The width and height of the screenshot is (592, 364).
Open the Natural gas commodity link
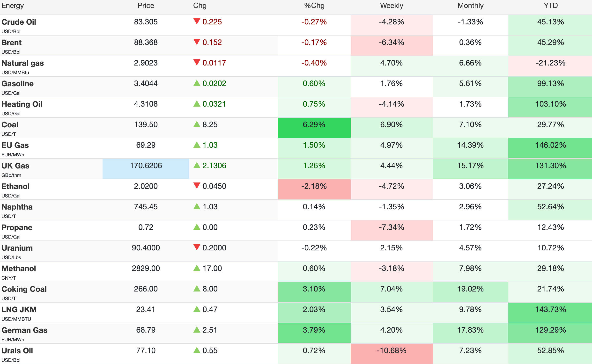pyautogui.click(x=22, y=63)
